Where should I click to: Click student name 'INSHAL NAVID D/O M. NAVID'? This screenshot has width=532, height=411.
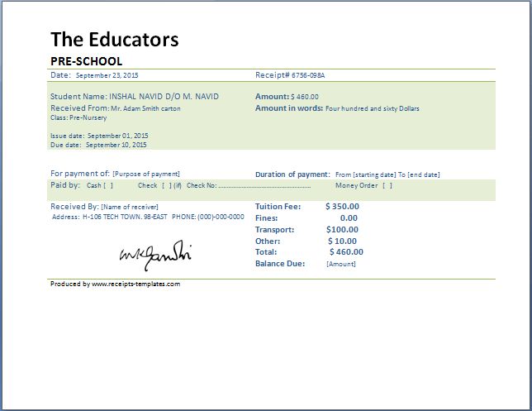tap(164, 97)
